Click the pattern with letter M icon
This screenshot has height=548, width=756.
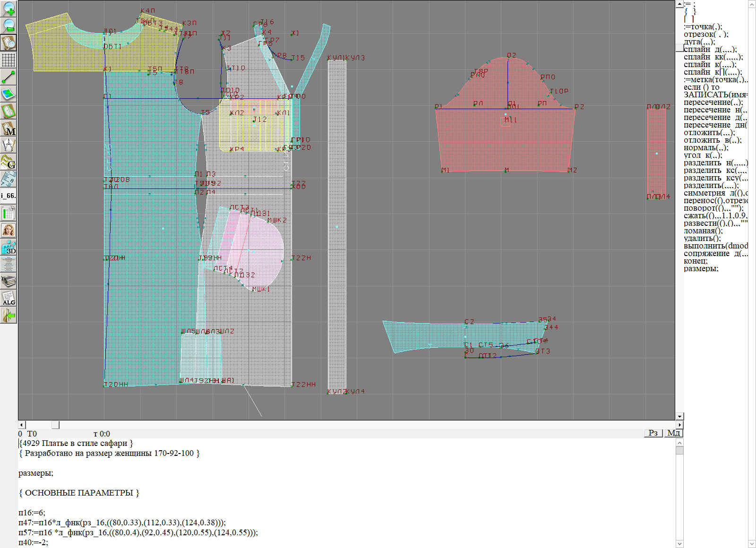pos(9,128)
